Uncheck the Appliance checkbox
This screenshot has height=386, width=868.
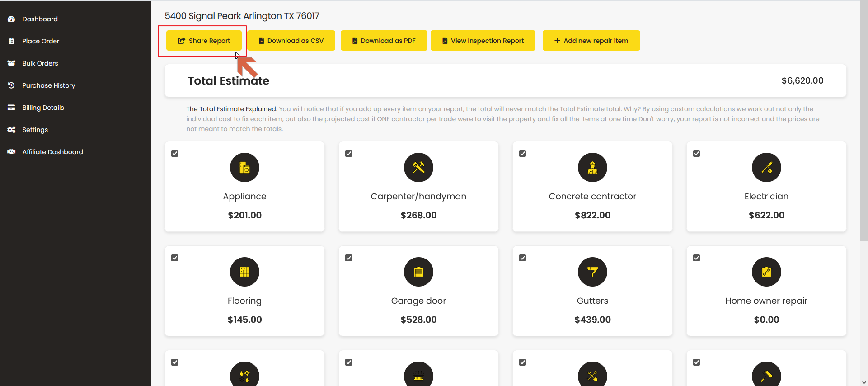175,154
